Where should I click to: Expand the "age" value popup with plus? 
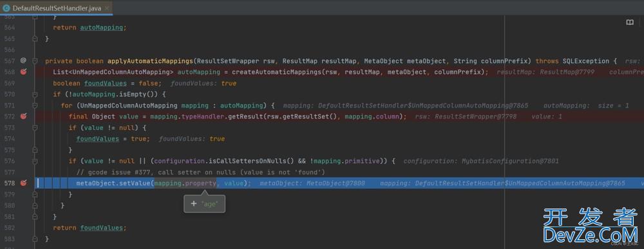pyautogui.click(x=194, y=203)
